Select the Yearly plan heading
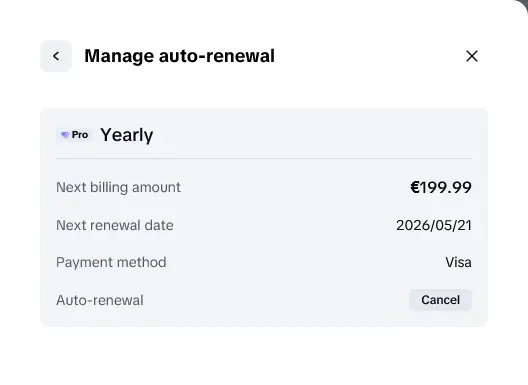Screen dimensions: 528x385 (127, 135)
